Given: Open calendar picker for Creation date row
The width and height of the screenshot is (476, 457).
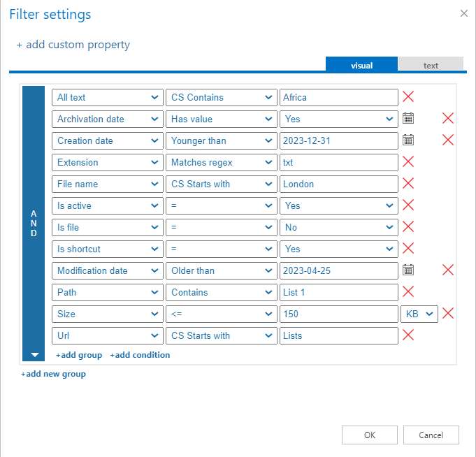Looking at the screenshot, I should [x=409, y=140].
